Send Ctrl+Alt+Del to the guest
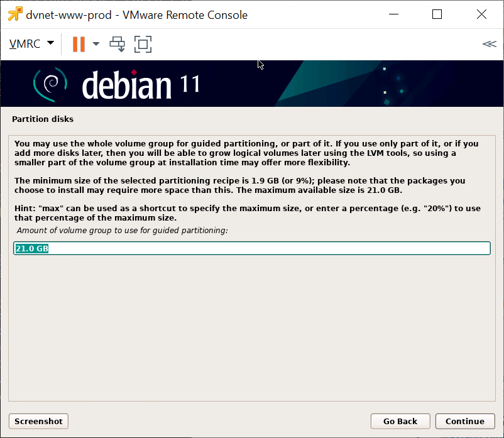This screenshot has height=438, width=504. coord(118,44)
